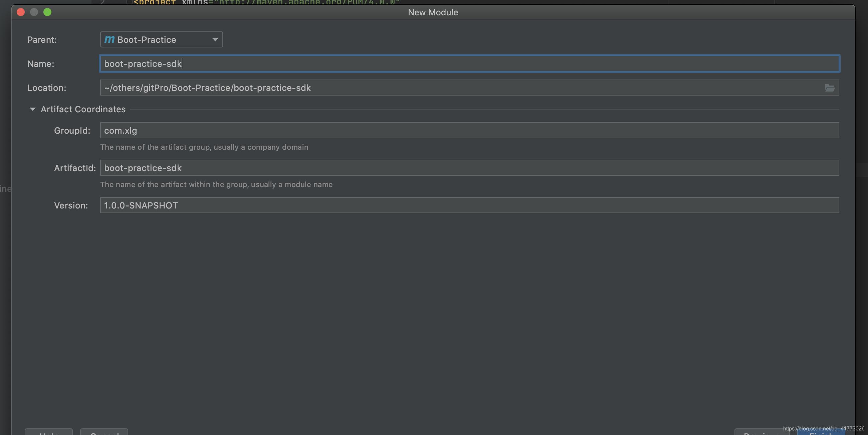
Task: Collapse the Artifact Coordinates section
Action: (x=32, y=109)
